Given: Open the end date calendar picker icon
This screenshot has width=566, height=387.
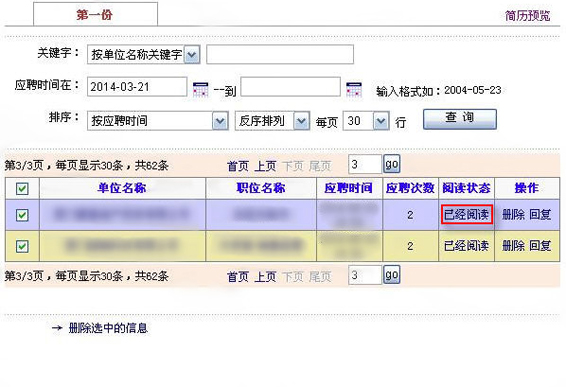Looking at the screenshot, I should 354,89.
